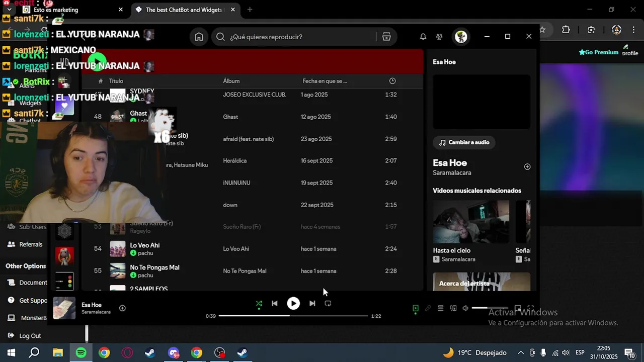This screenshot has height=362, width=644.
Task: Open the down album link
Action: click(x=230, y=205)
